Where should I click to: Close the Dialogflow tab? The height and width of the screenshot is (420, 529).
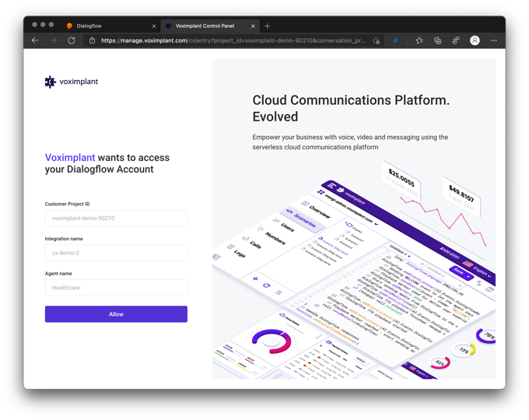click(x=154, y=26)
